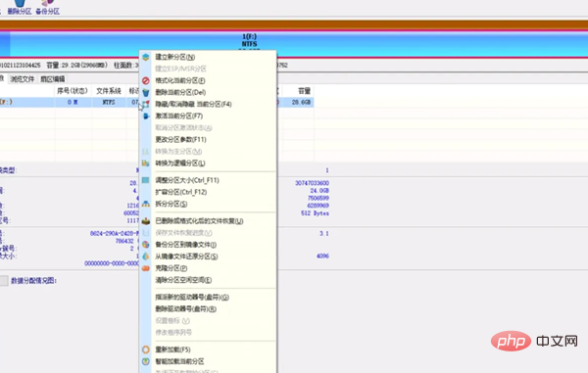588x373 pixels.
Task: Click greyed 保存文件恢复进度(V) item
Action: point(184,233)
